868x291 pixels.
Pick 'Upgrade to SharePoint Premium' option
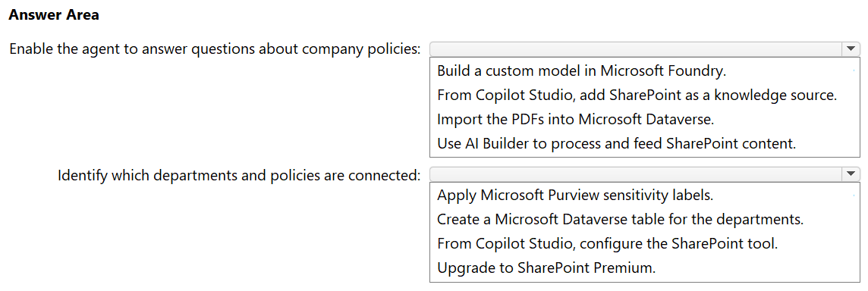click(546, 268)
